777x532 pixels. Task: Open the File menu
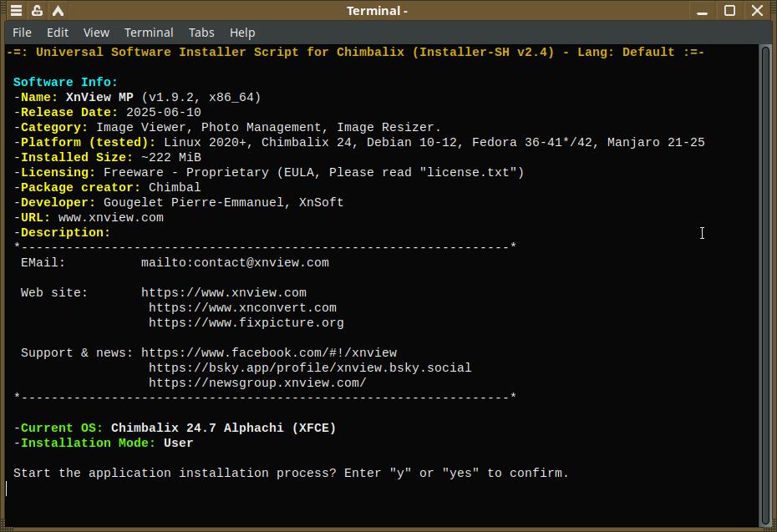[23, 33]
